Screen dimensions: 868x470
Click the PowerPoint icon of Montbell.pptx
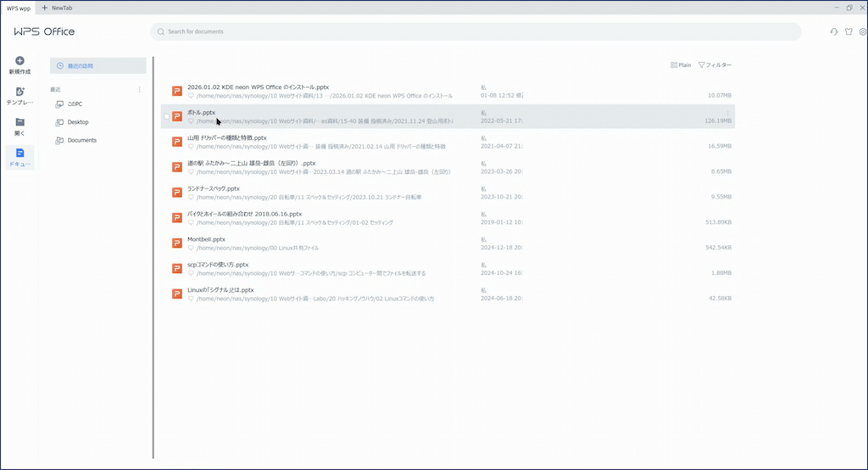177,243
